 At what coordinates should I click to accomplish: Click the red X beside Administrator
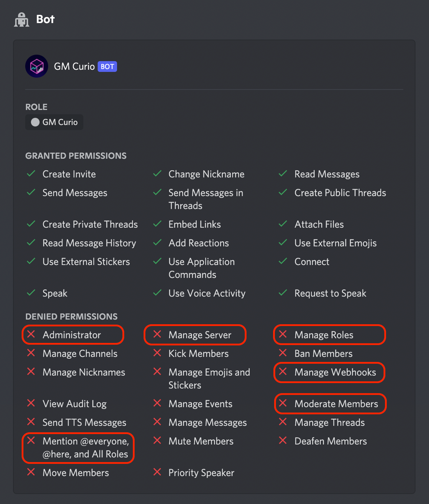(31, 334)
